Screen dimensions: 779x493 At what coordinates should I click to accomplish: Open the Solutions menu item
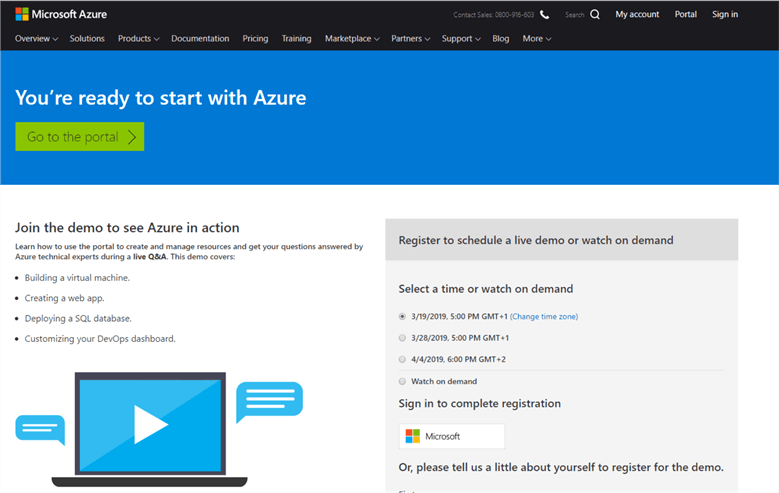point(87,39)
